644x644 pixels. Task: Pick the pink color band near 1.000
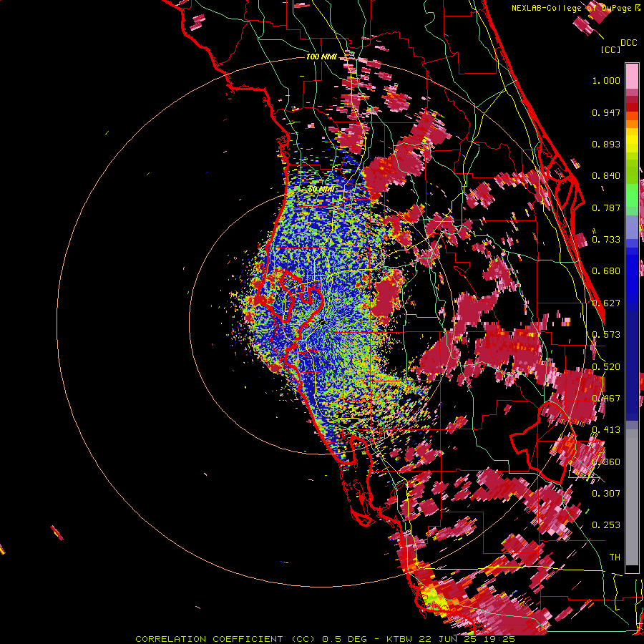(x=632, y=77)
